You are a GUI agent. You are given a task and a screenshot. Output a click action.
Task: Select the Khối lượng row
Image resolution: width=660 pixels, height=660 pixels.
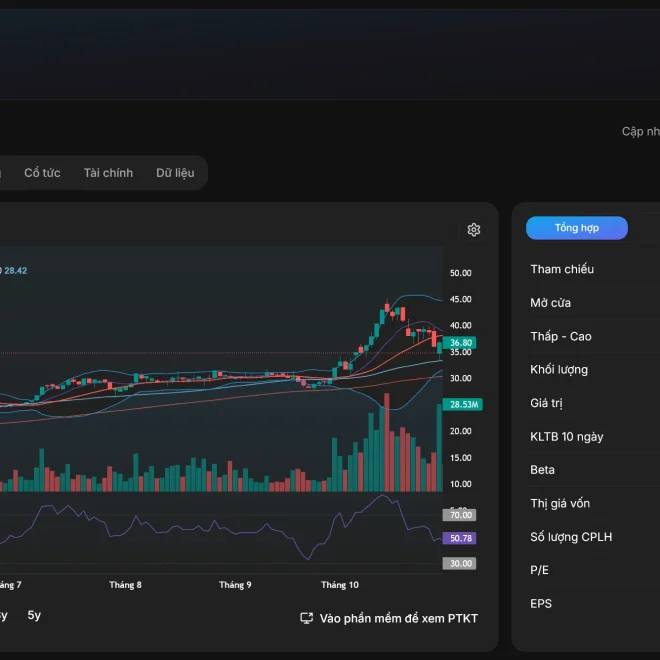pyautogui.click(x=593, y=370)
